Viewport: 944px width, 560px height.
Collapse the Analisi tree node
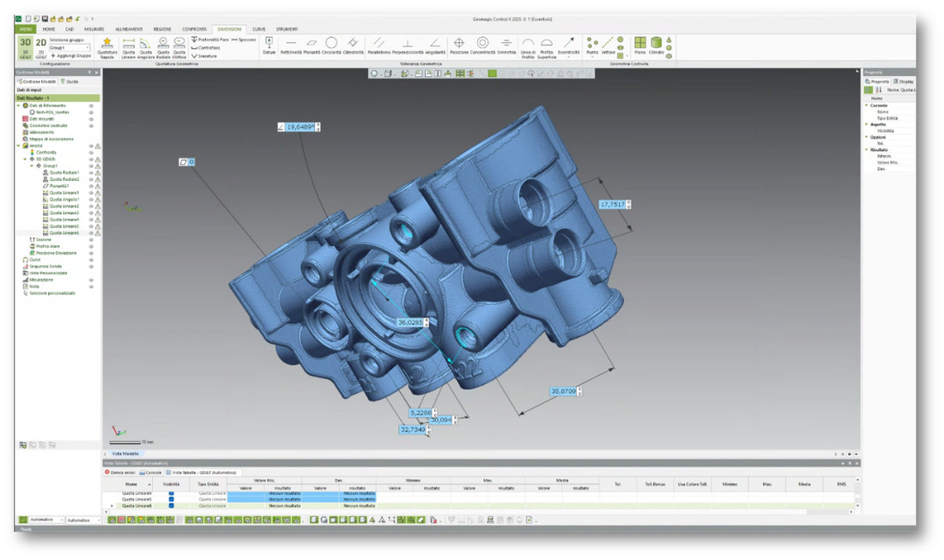point(19,146)
